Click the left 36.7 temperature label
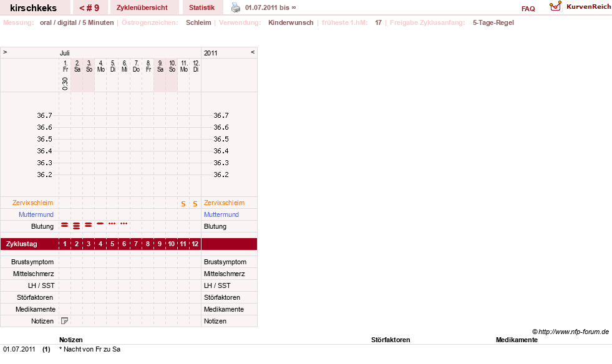The width and height of the screenshot is (612, 364). [44, 115]
